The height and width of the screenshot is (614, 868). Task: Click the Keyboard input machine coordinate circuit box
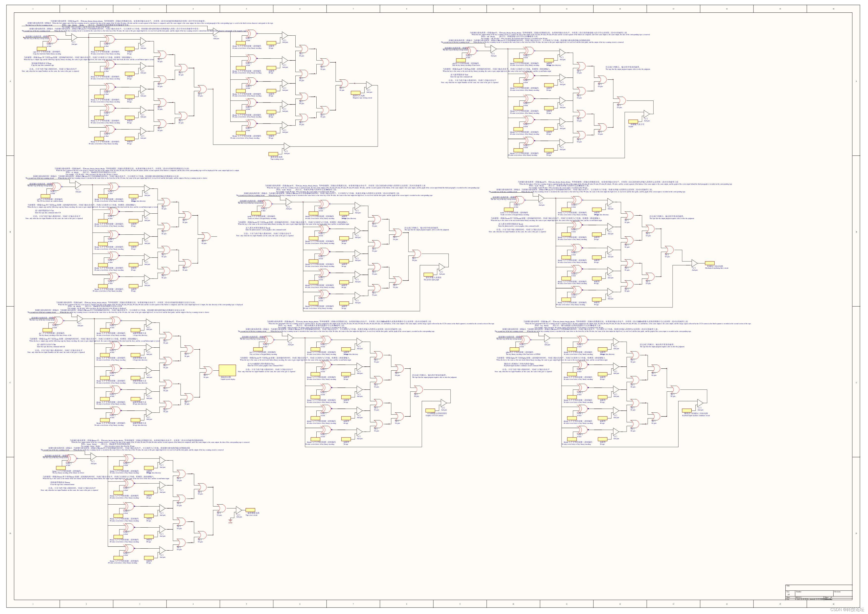tap(686, 410)
